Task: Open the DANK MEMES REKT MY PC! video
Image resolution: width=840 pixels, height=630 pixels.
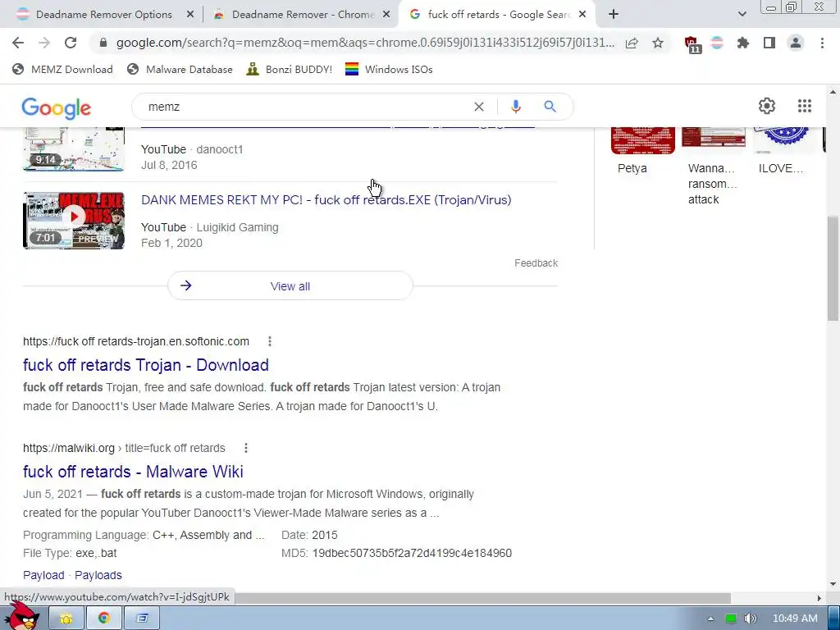Action: click(x=326, y=200)
